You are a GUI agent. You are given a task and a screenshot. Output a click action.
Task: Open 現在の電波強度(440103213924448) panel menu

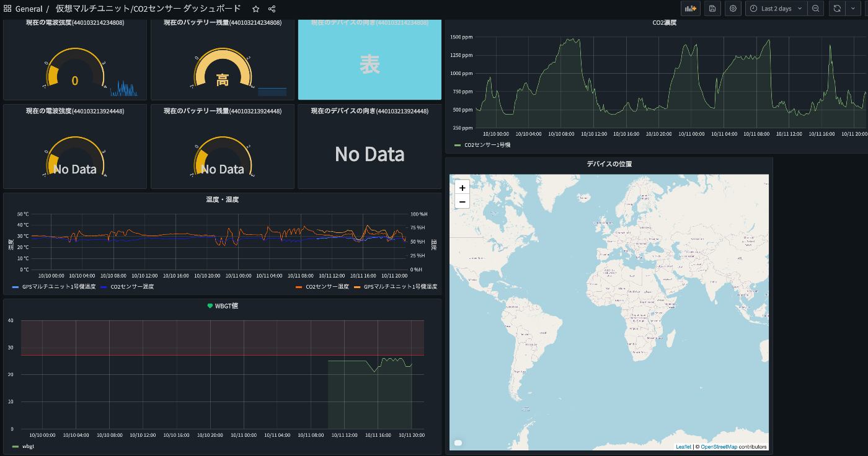tap(74, 112)
